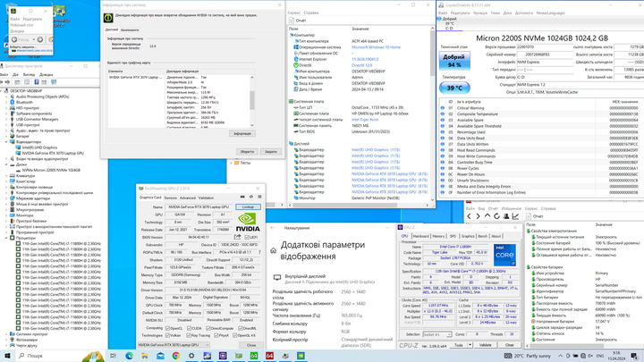Open the GPU-Z hamburger menu icon
Viewport: 644px width, 362px height.
(259, 197)
